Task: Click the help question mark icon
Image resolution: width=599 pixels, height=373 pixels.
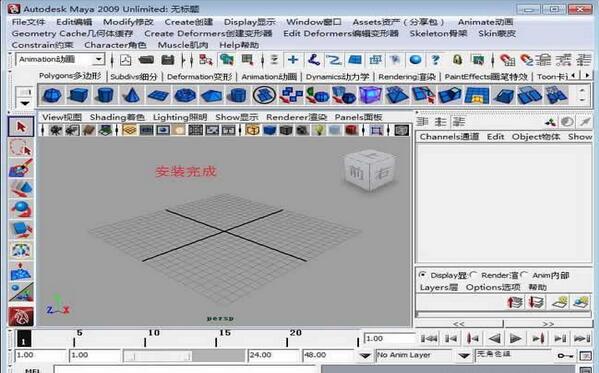Action: [435, 60]
